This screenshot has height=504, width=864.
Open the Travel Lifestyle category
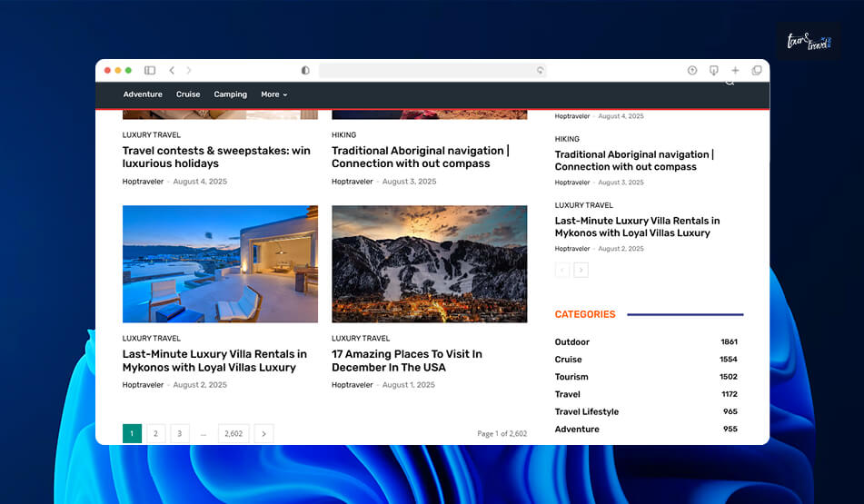point(587,411)
